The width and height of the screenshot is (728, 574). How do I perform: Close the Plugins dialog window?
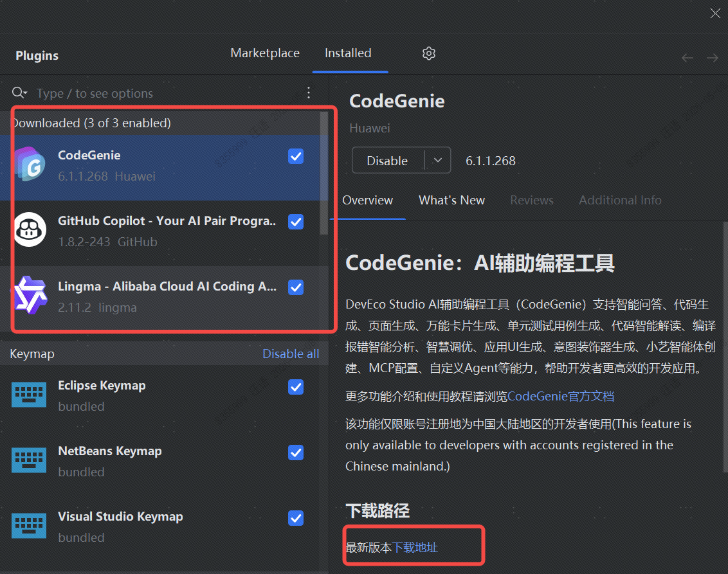[x=715, y=13]
